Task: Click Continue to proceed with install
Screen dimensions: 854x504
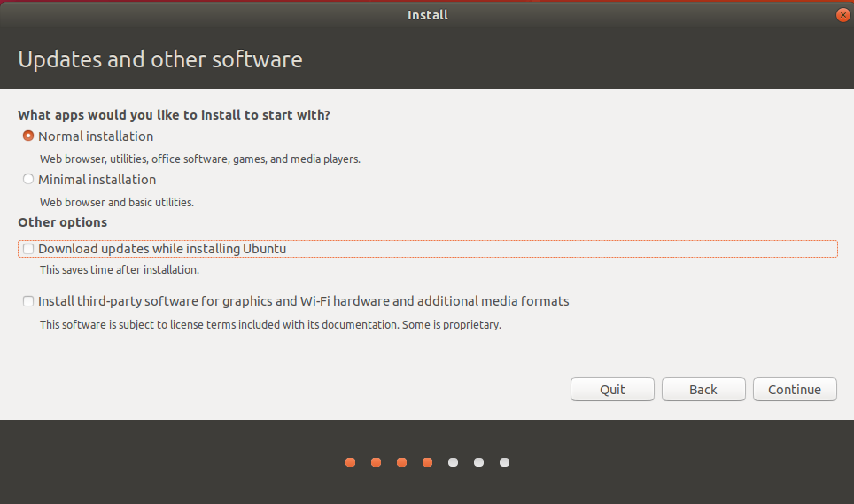Action: [x=795, y=390]
